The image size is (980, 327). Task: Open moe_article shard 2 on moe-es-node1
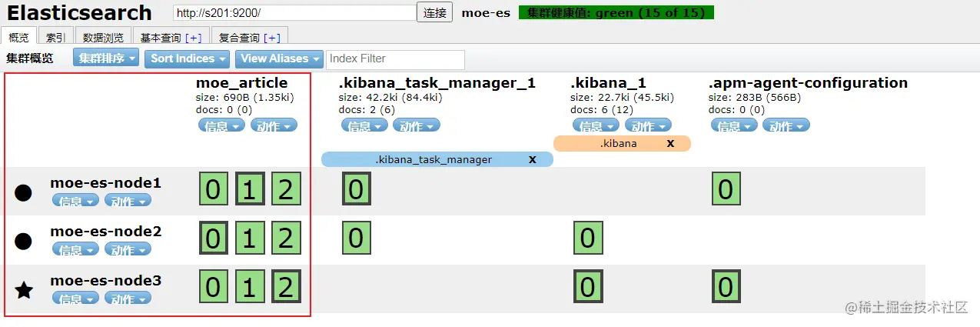286,189
